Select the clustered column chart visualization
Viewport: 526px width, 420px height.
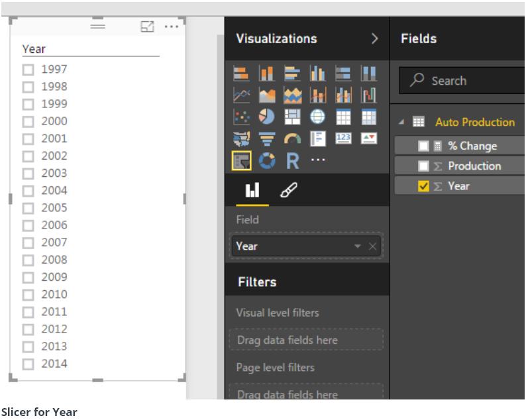[x=318, y=74]
